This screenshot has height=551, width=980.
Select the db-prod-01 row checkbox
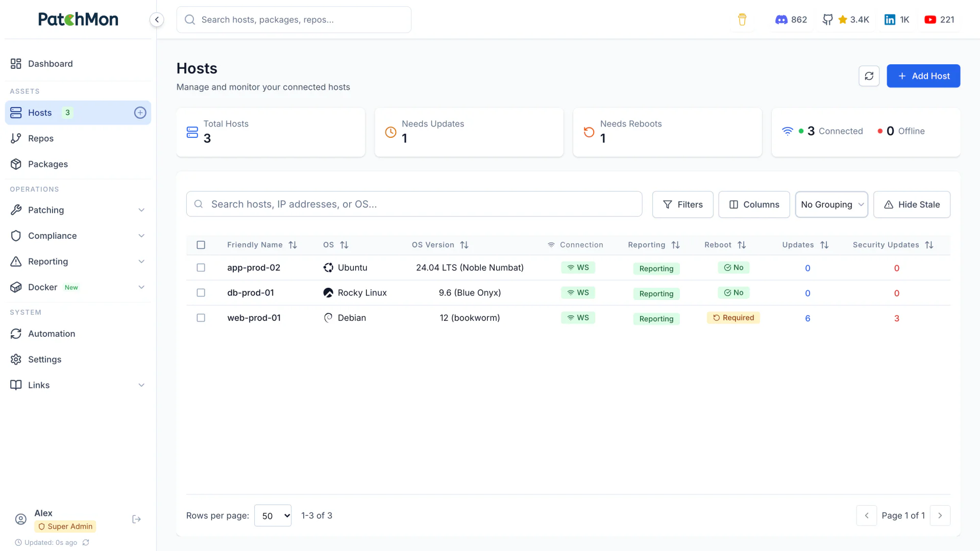pyautogui.click(x=201, y=293)
